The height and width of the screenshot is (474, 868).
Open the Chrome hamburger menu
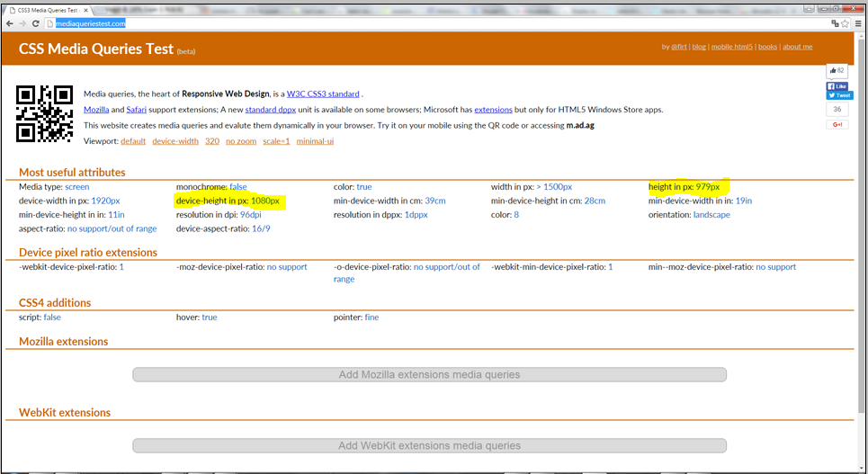coord(858,23)
